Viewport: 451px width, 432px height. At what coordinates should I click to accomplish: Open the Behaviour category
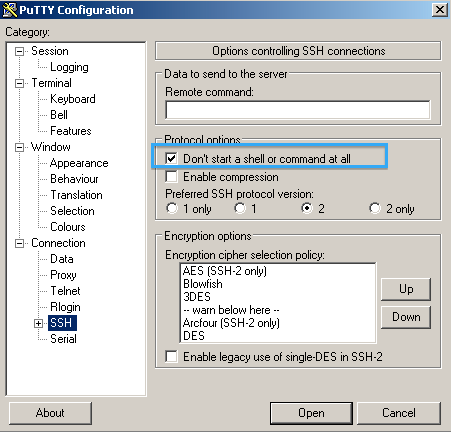[x=74, y=179]
